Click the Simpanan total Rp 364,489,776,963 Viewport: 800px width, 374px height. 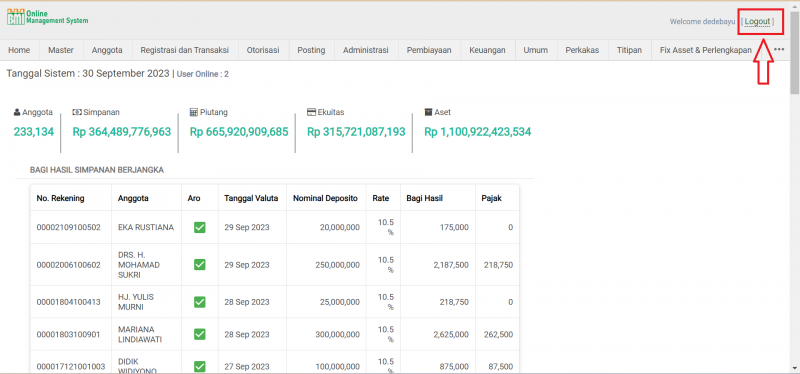coord(121,132)
